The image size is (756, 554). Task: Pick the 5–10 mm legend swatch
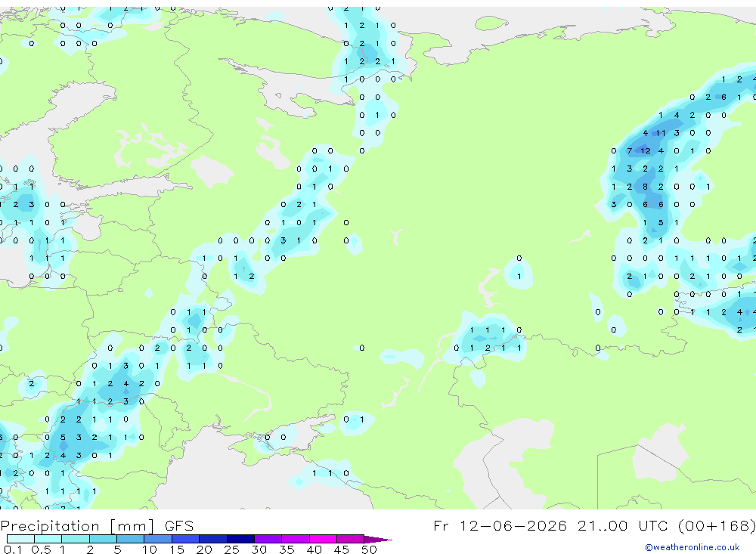pyautogui.click(x=131, y=539)
